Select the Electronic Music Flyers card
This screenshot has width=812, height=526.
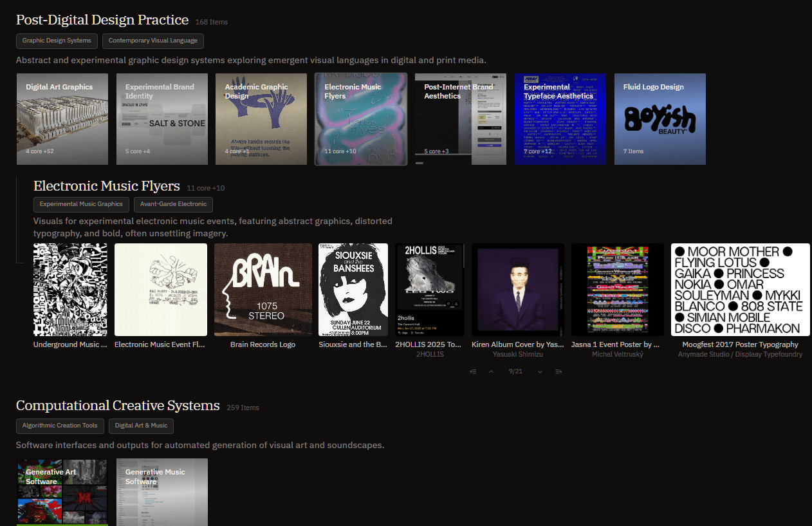coord(361,119)
